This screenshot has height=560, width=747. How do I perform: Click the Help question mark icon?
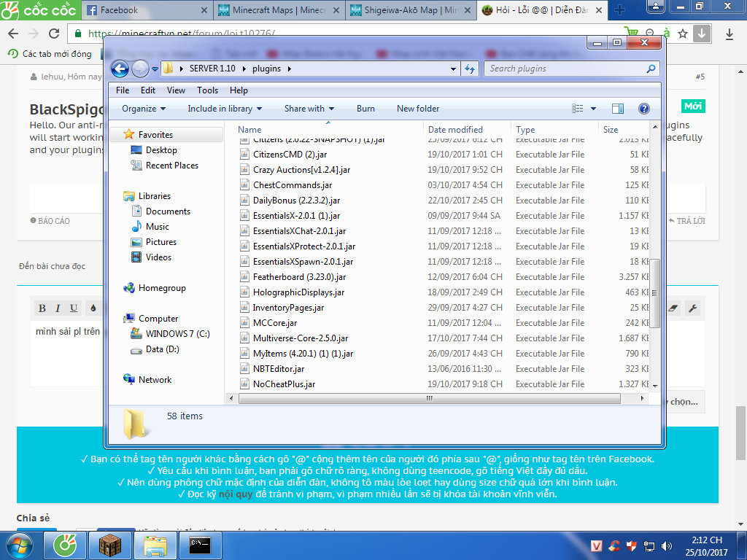click(643, 109)
